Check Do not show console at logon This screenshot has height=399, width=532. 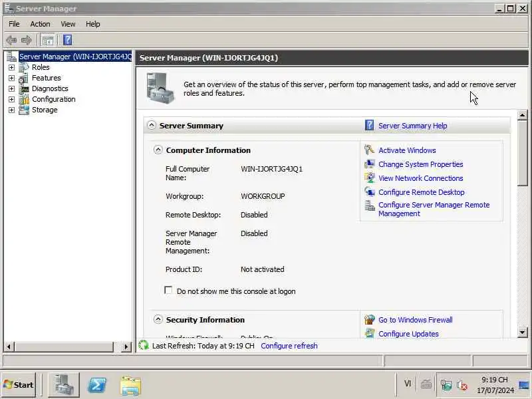(168, 291)
